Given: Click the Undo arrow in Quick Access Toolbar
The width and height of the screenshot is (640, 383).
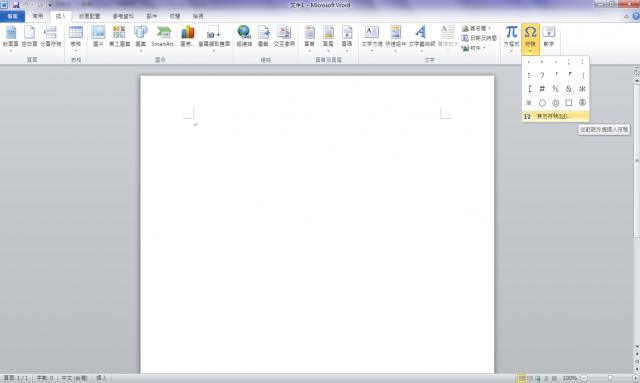Looking at the screenshot, I should pyautogui.click(x=25, y=5).
